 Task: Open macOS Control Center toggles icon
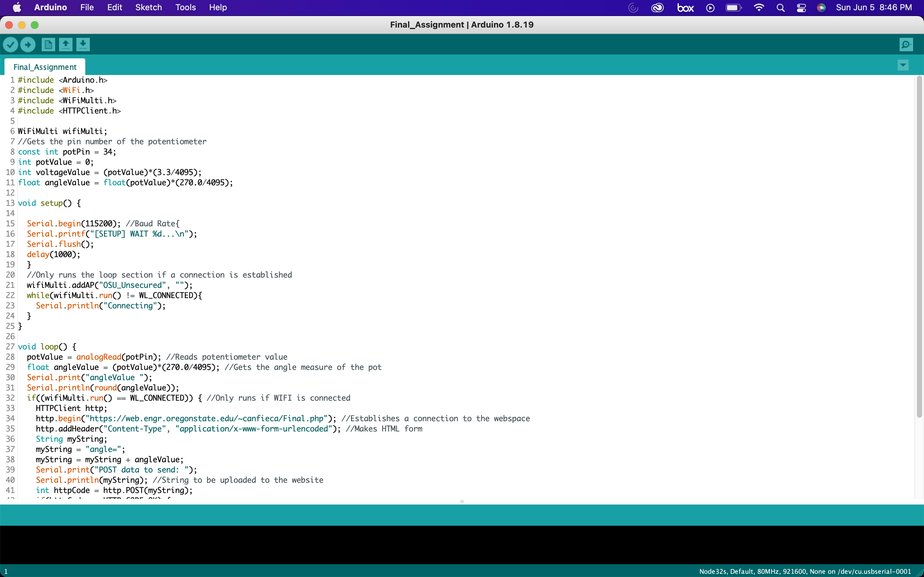[x=801, y=8]
